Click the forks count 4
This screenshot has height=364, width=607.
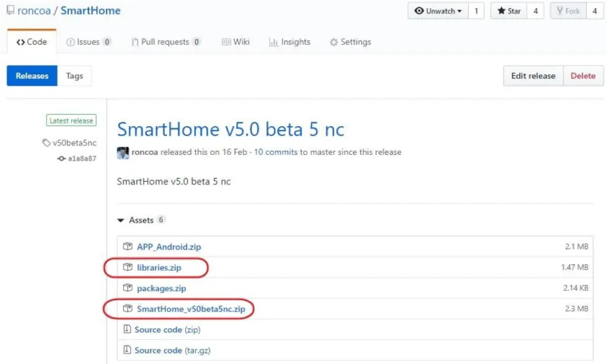point(595,11)
